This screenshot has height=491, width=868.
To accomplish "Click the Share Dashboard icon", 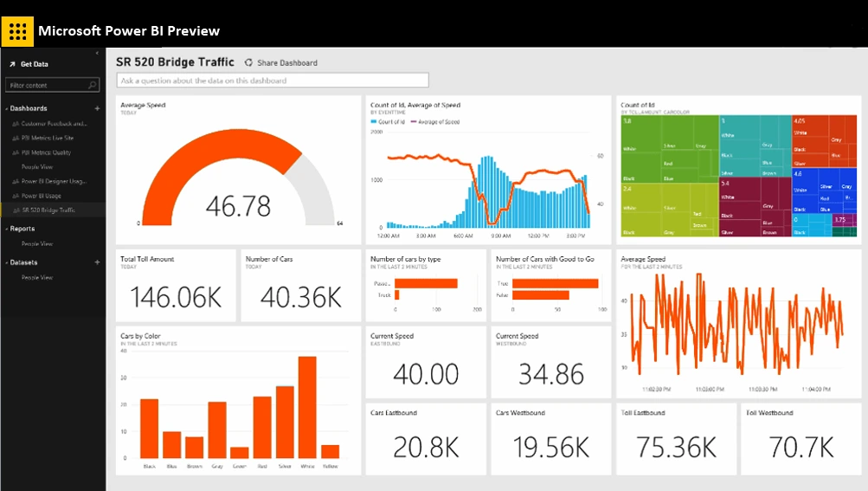I will click(248, 62).
